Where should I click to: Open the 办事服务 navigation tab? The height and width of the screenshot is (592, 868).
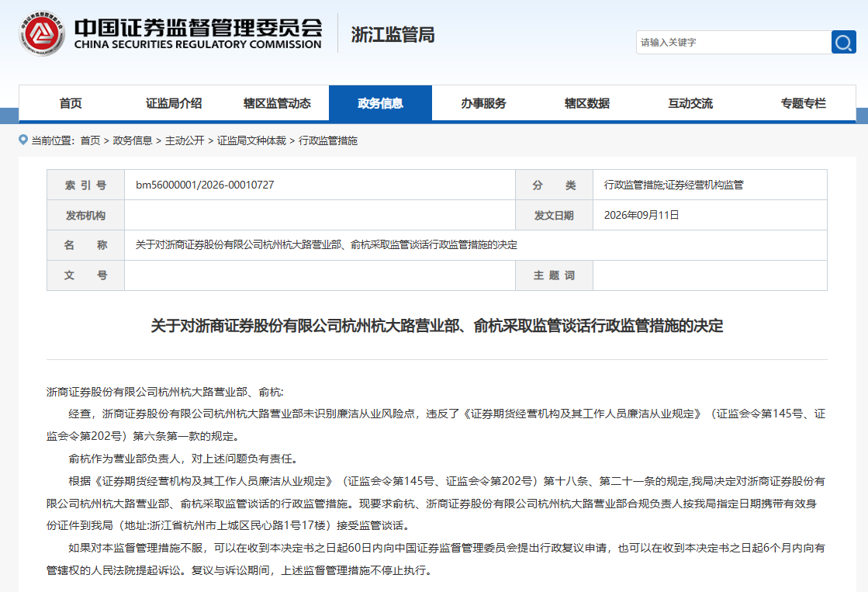pyautogui.click(x=483, y=103)
